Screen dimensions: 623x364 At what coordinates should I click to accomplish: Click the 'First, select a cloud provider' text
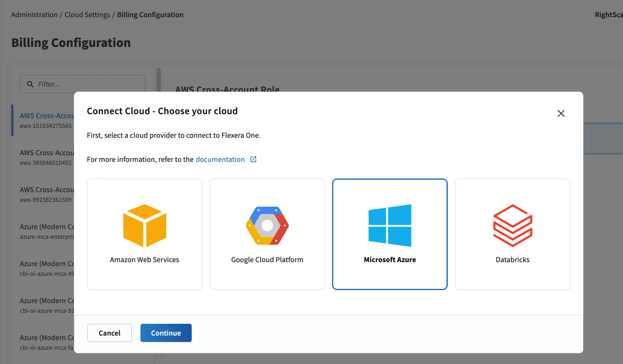coord(174,135)
